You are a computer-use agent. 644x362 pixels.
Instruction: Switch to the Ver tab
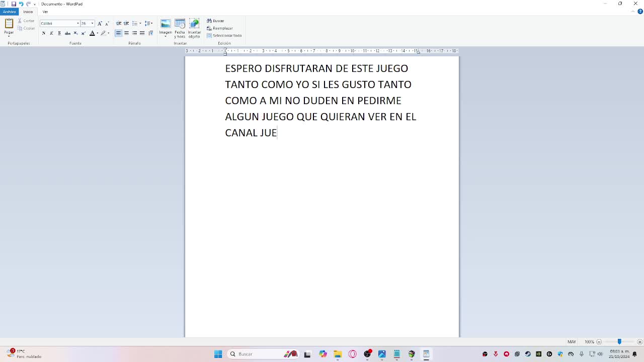(45, 12)
